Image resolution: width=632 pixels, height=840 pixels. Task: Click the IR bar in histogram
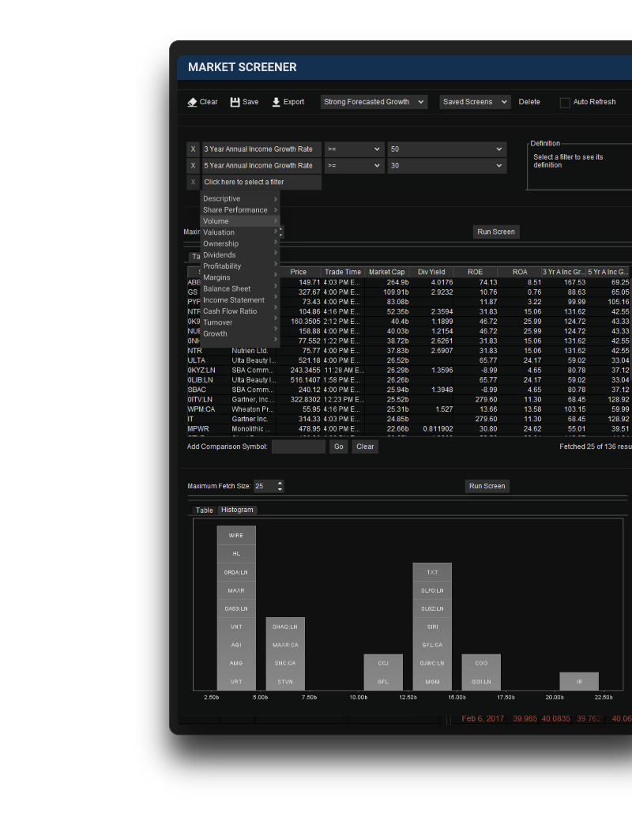(578, 681)
